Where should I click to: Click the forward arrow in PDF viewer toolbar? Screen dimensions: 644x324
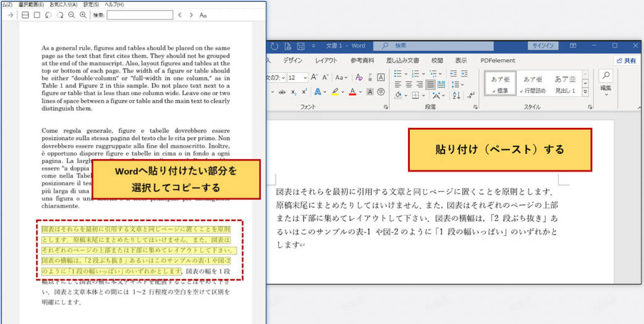(11, 15)
